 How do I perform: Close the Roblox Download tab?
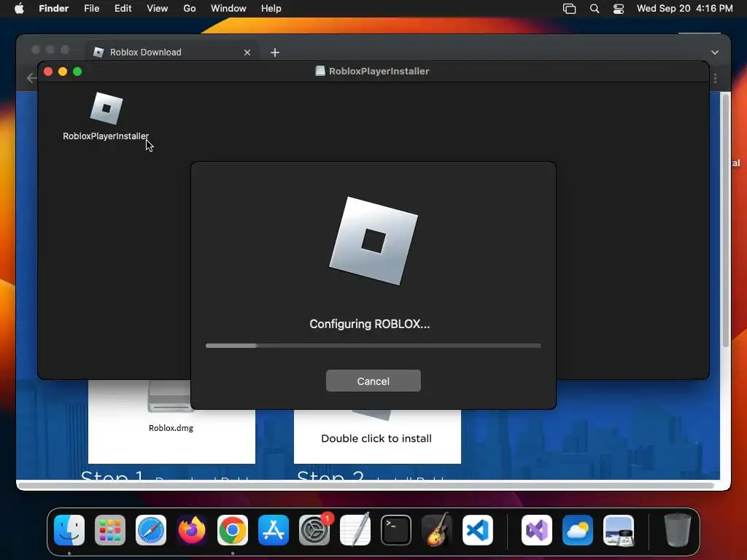[x=247, y=52]
